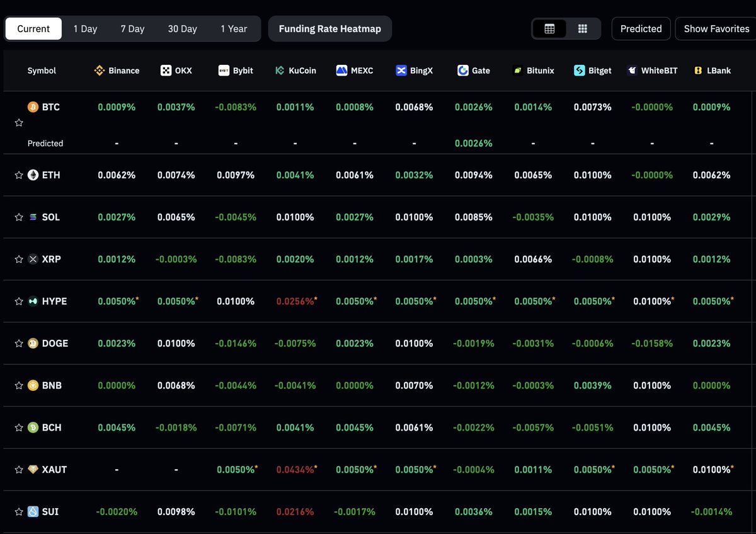The image size is (756, 534).
Task: Click the SOL coin icon
Action: [x=33, y=217]
